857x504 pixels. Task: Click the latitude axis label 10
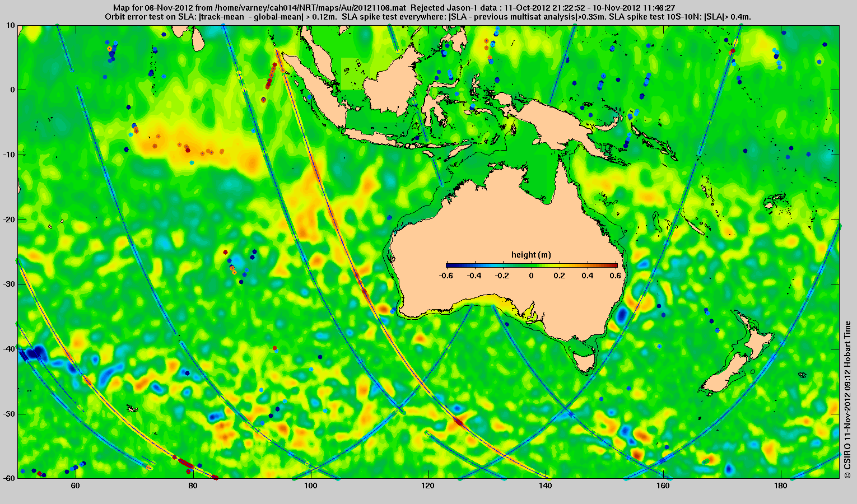[11, 26]
